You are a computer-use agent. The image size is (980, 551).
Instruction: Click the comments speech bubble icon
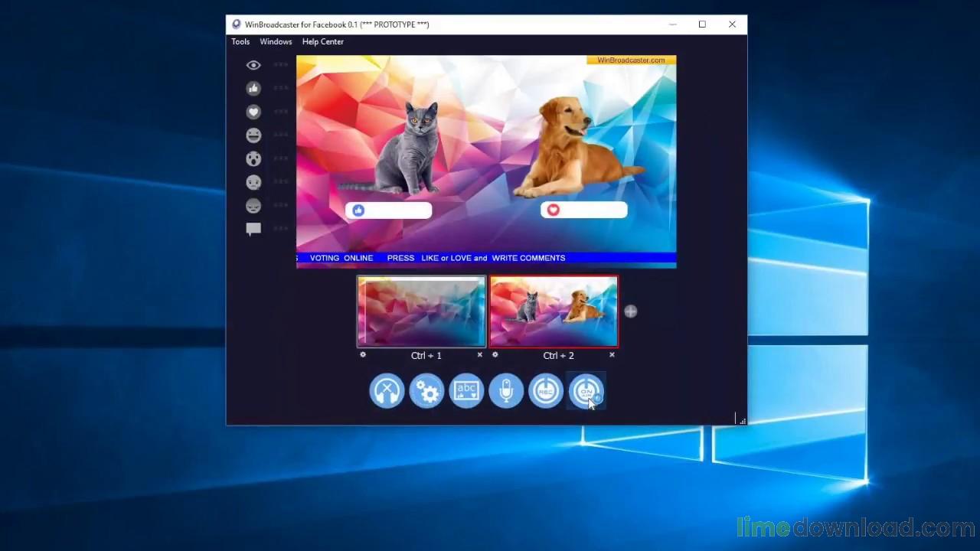click(x=253, y=229)
